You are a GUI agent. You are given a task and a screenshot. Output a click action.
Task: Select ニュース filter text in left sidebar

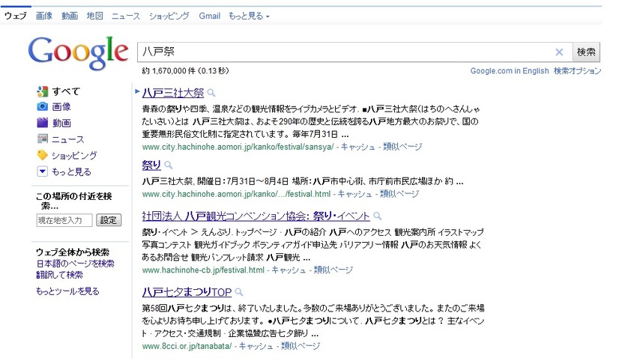coord(68,139)
